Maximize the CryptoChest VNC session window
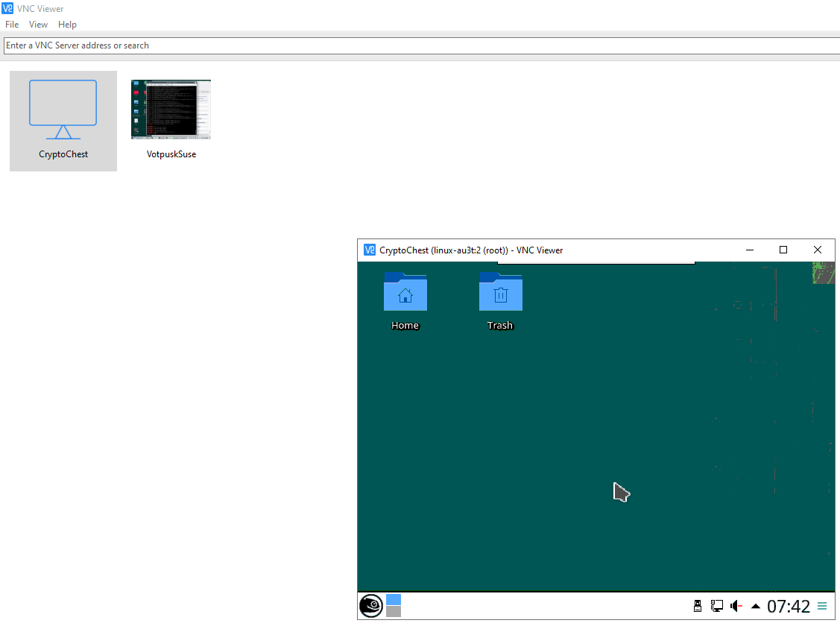This screenshot has width=840, height=626. (783, 250)
